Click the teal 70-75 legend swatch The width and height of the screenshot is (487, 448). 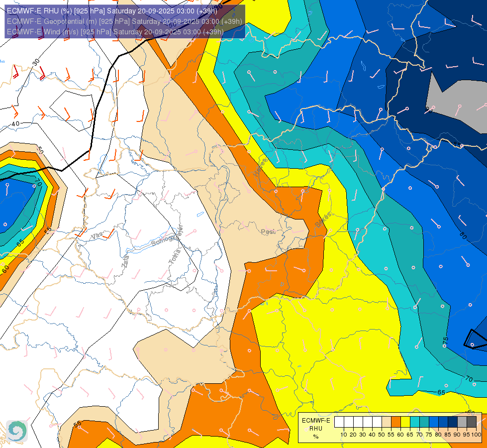[424, 422]
